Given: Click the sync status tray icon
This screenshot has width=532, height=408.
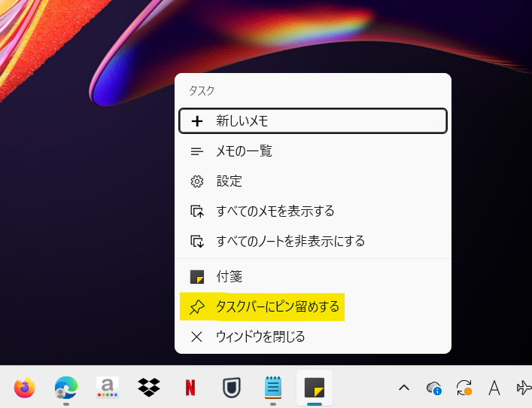Looking at the screenshot, I should point(464,387).
